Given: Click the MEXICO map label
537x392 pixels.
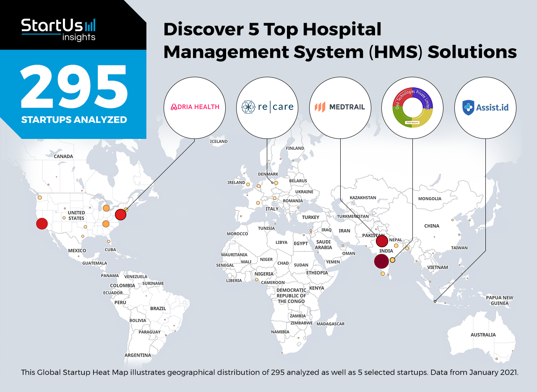Looking at the screenshot, I should (77, 251).
